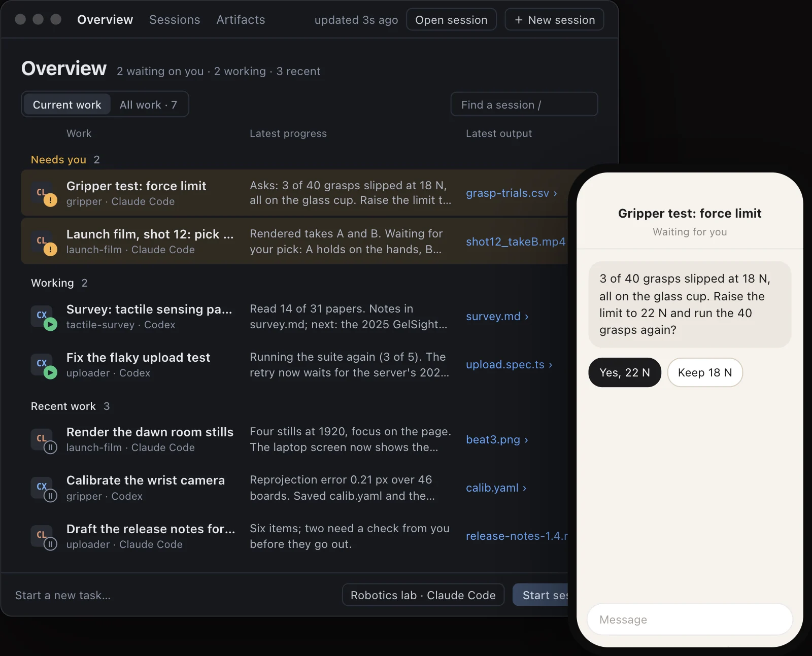Open the survey.md output link
Image resolution: width=812 pixels, height=656 pixels.
(497, 317)
